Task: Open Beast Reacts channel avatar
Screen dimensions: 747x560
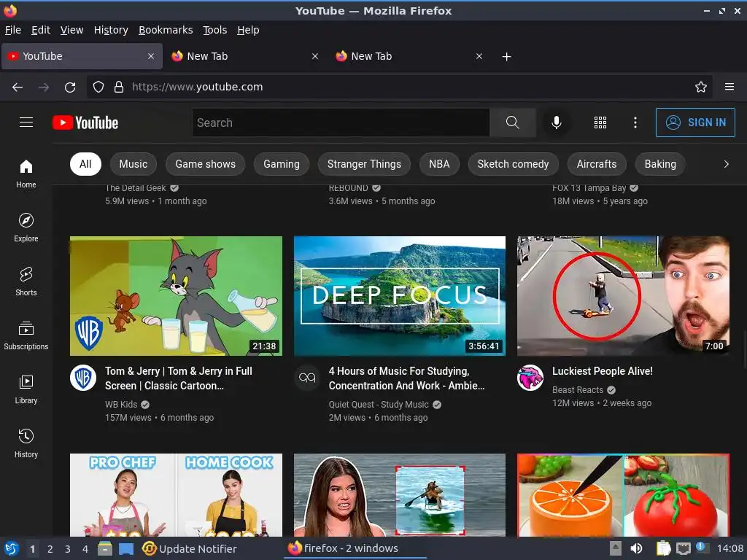Action: point(530,378)
